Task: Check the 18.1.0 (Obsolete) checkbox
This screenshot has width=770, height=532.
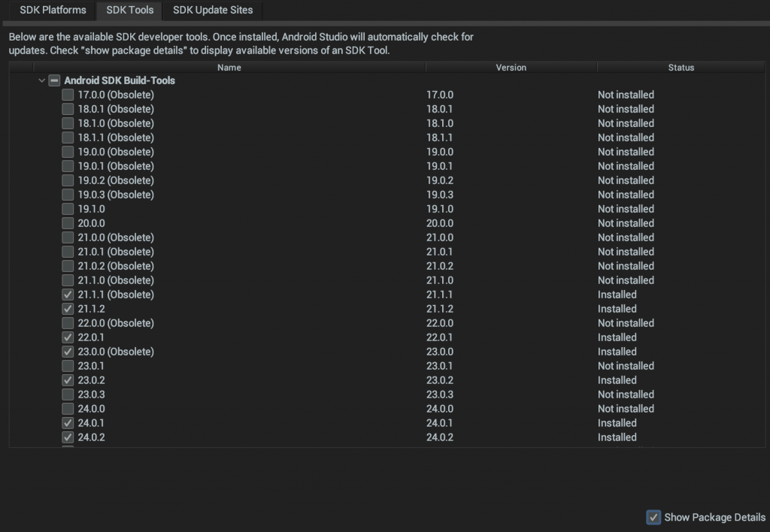Action: click(68, 123)
